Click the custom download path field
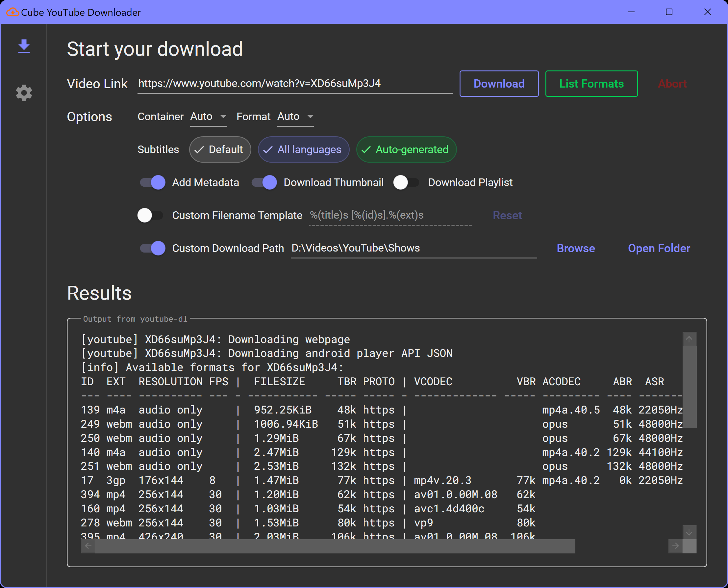This screenshot has height=588, width=728. (414, 248)
